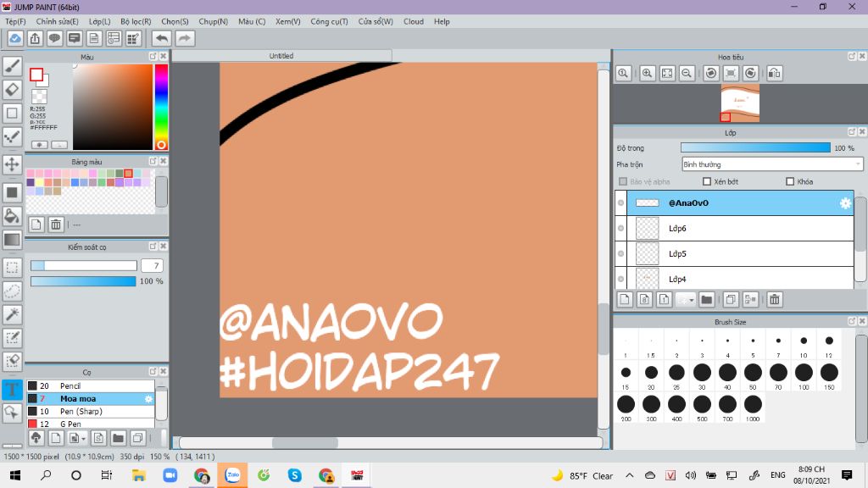The image size is (868, 488).
Task: Zoom in using navigator magnifier plus
Action: [647, 73]
